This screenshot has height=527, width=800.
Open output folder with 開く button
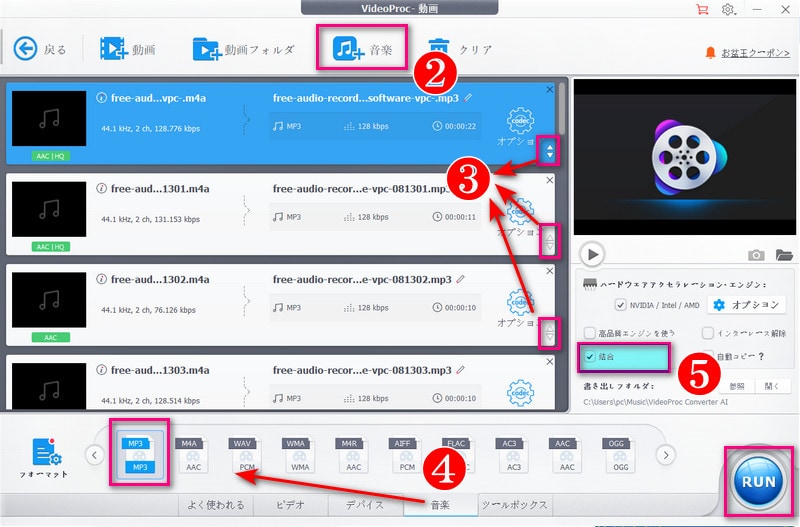[x=772, y=386]
